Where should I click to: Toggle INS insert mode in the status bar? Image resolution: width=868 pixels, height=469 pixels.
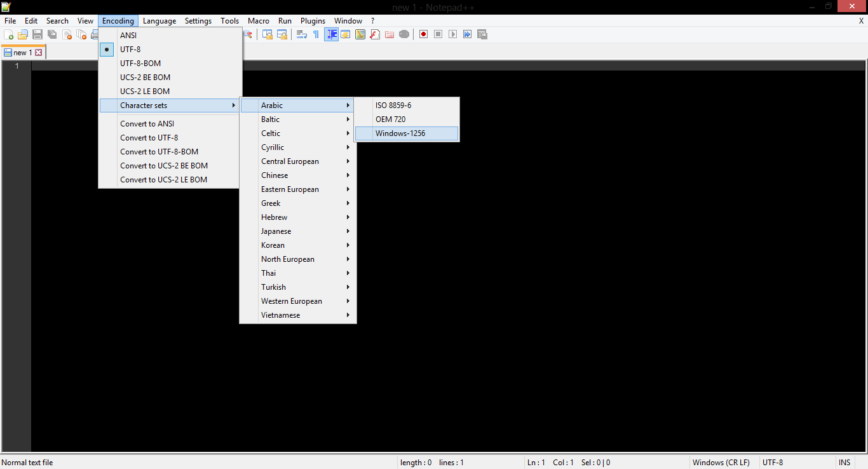pos(844,463)
